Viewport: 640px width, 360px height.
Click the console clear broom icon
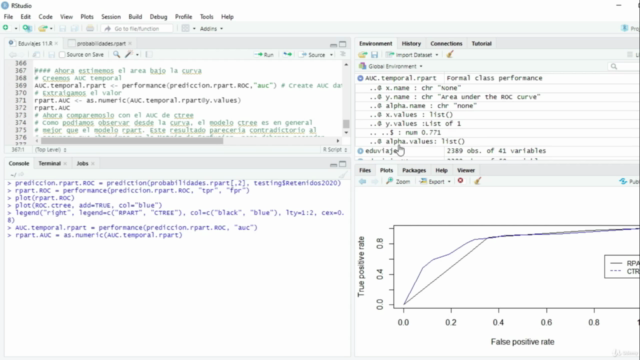point(343,175)
